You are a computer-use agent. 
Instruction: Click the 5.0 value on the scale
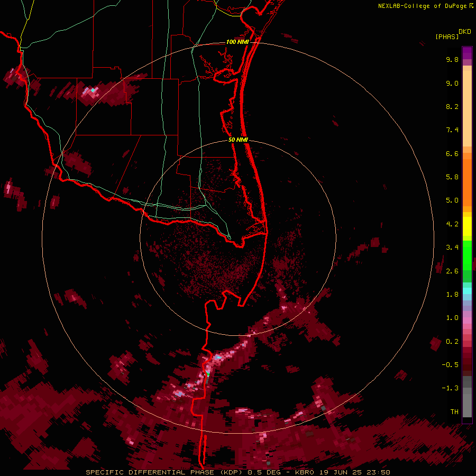pos(452,200)
